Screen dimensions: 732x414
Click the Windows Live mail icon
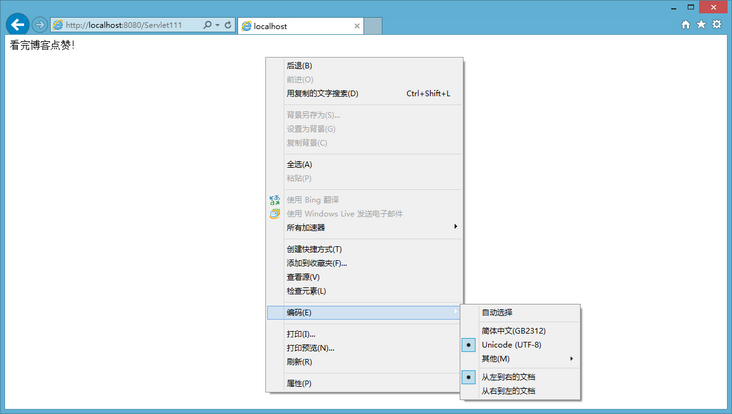coord(274,214)
